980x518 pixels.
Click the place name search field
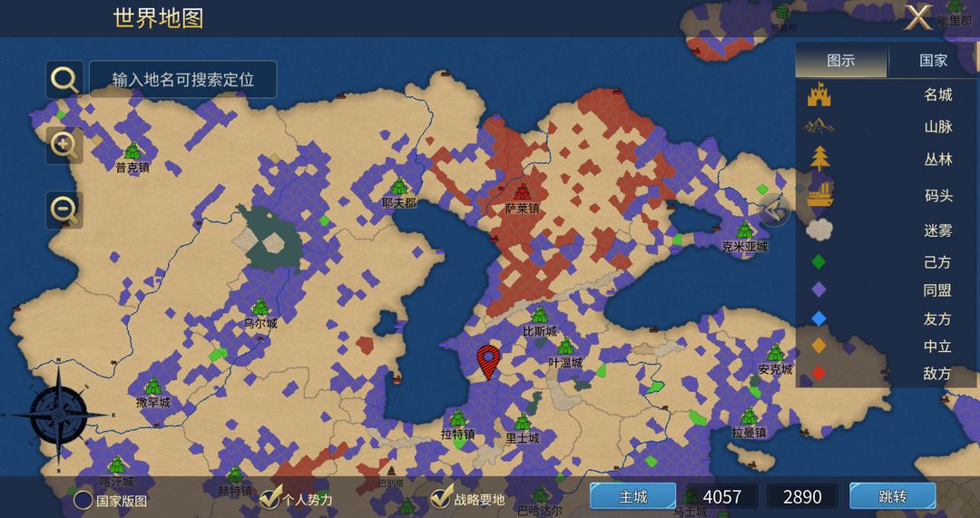pyautogui.click(x=183, y=79)
